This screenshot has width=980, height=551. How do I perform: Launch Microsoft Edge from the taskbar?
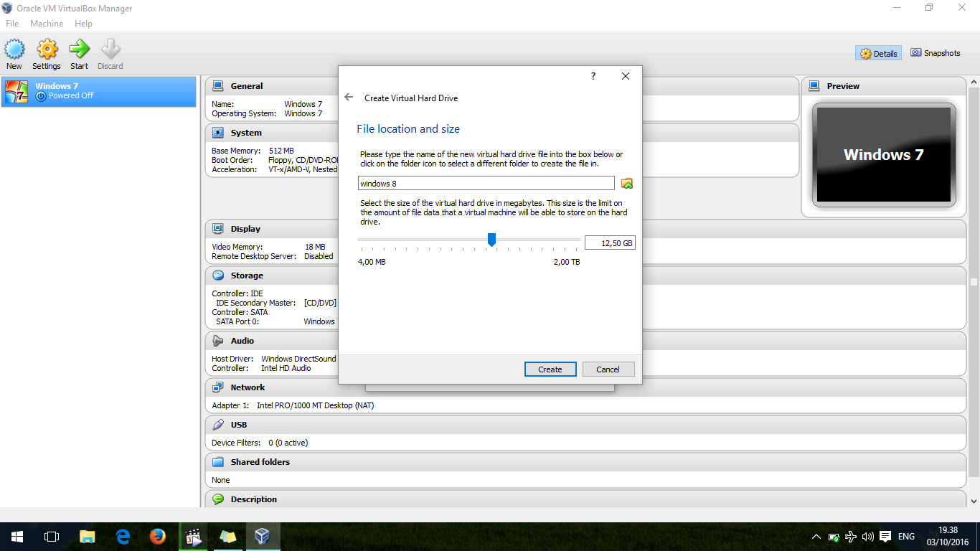(123, 537)
